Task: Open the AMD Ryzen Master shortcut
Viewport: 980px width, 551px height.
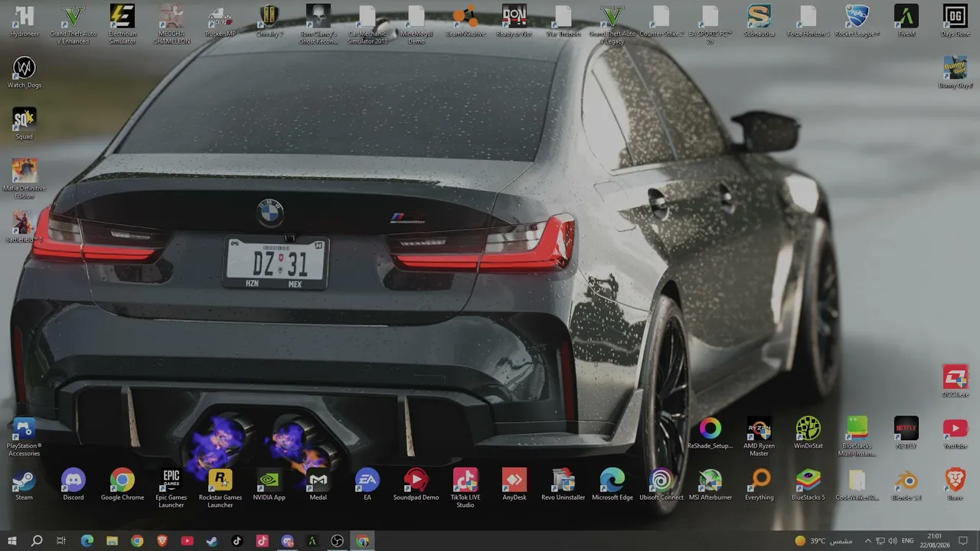Action: pyautogui.click(x=759, y=437)
